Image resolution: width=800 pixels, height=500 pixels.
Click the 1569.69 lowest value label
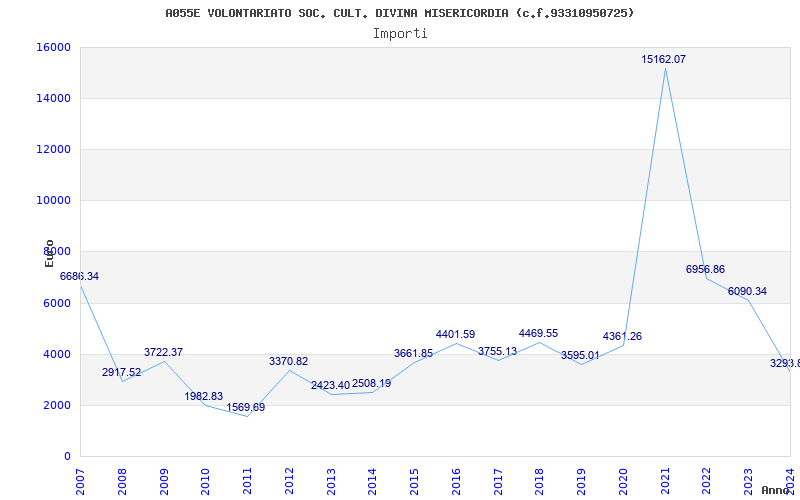click(x=245, y=407)
